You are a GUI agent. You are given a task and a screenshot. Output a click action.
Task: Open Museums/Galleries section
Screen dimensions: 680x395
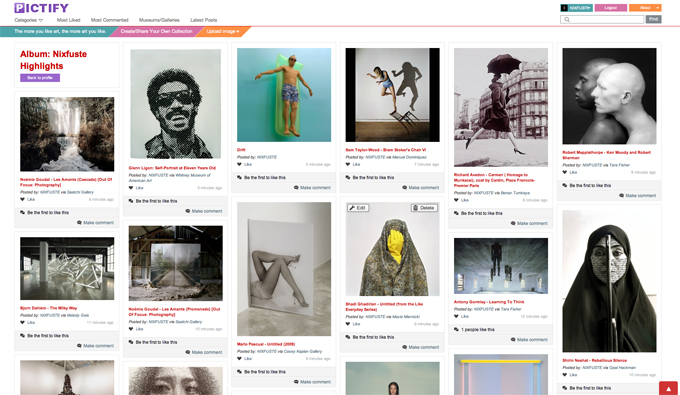[159, 20]
